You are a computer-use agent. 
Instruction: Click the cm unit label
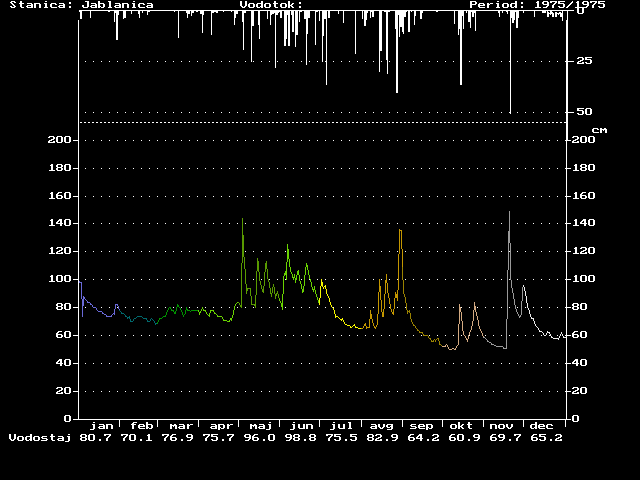tap(599, 130)
